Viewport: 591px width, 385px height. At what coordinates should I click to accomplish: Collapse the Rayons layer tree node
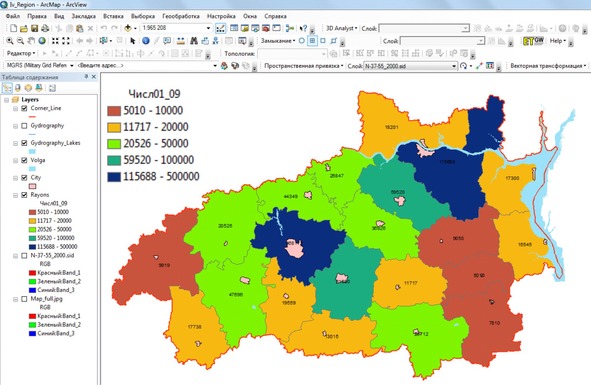pos(15,195)
